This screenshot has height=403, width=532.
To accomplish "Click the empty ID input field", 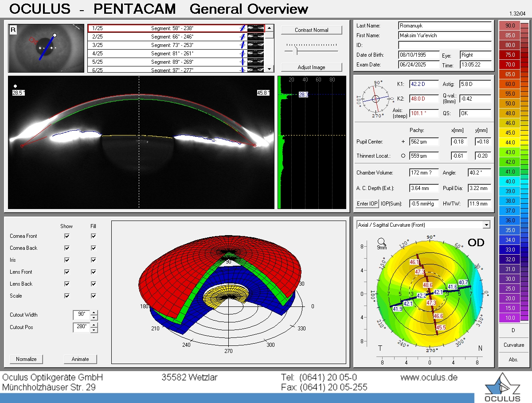I will [445, 45].
